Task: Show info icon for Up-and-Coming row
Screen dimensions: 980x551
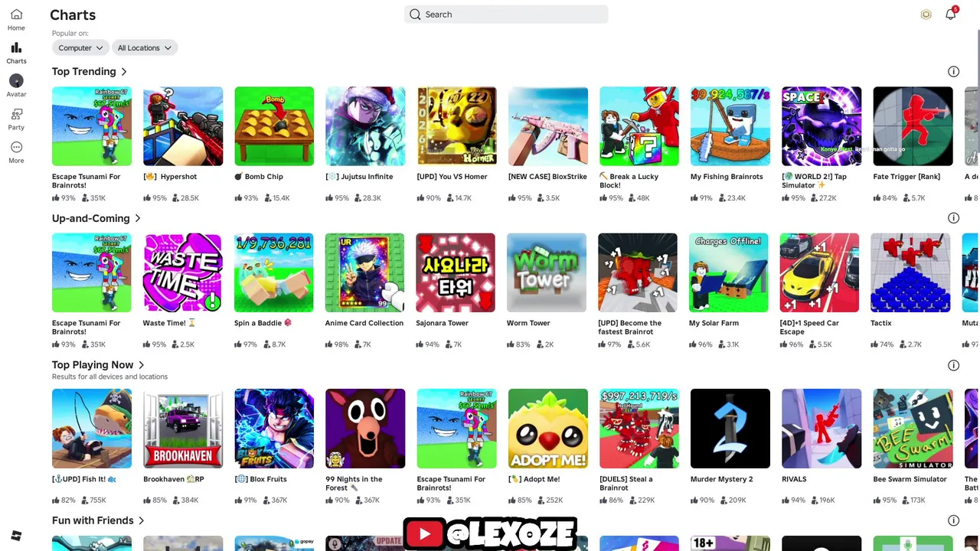Action: tap(953, 218)
